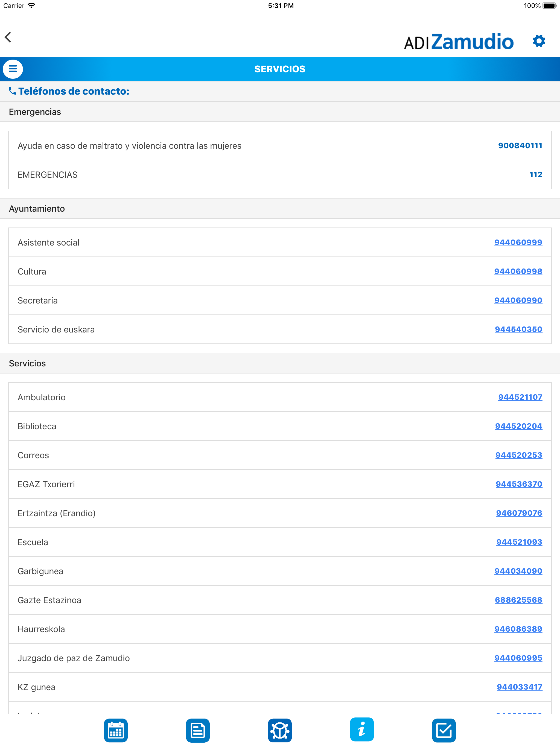Select the Haurreskola label
This screenshot has height=747, width=560.
coord(41,629)
